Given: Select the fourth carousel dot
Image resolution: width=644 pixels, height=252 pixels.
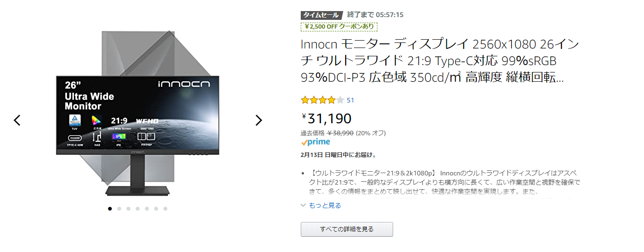Looking at the screenshot, I should [x=138, y=209].
